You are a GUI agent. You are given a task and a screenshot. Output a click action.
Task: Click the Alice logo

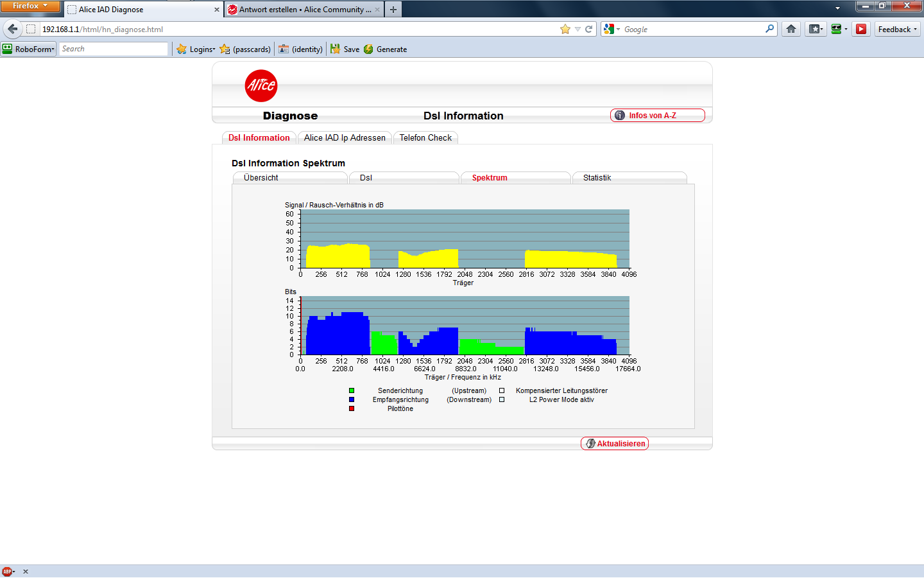click(x=261, y=85)
